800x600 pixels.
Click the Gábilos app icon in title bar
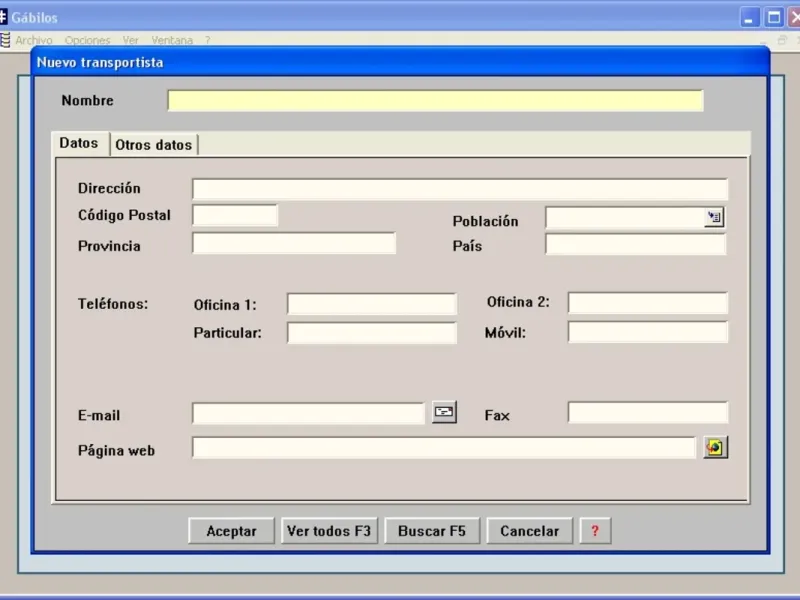pyautogui.click(x=3, y=17)
